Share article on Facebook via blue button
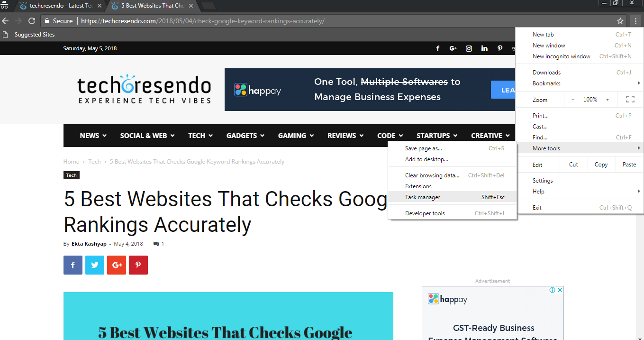The image size is (644, 340). point(73,265)
